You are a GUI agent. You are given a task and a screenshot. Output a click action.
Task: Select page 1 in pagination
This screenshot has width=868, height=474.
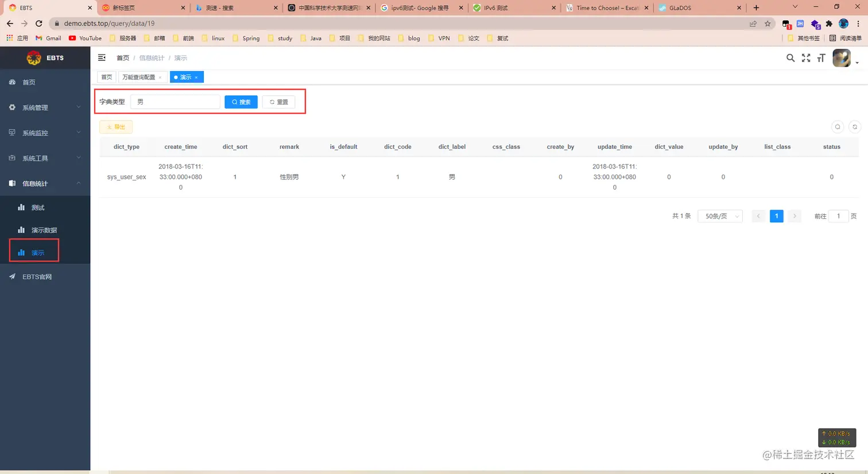tap(776, 216)
